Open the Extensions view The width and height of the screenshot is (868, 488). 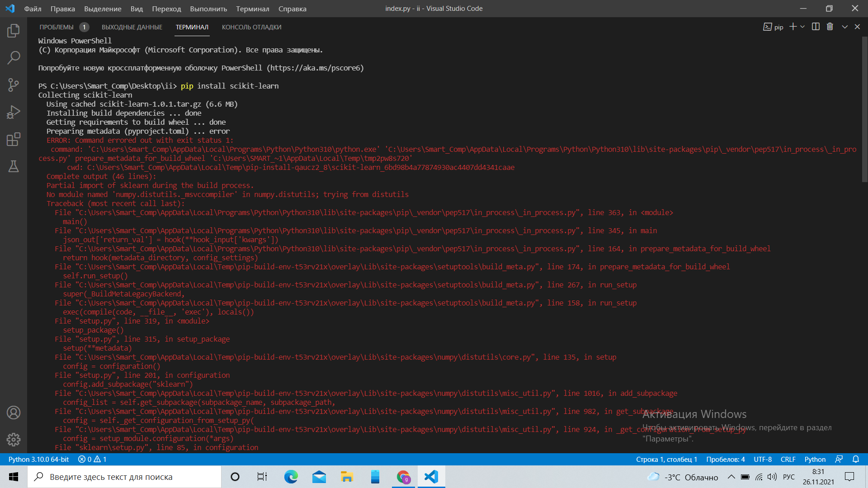[14, 139]
